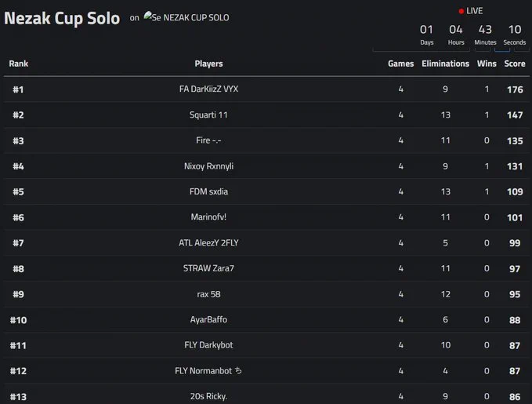Viewport: 532px width, 404px height.
Task: Click the Games column header
Action: tap(400, 64)
